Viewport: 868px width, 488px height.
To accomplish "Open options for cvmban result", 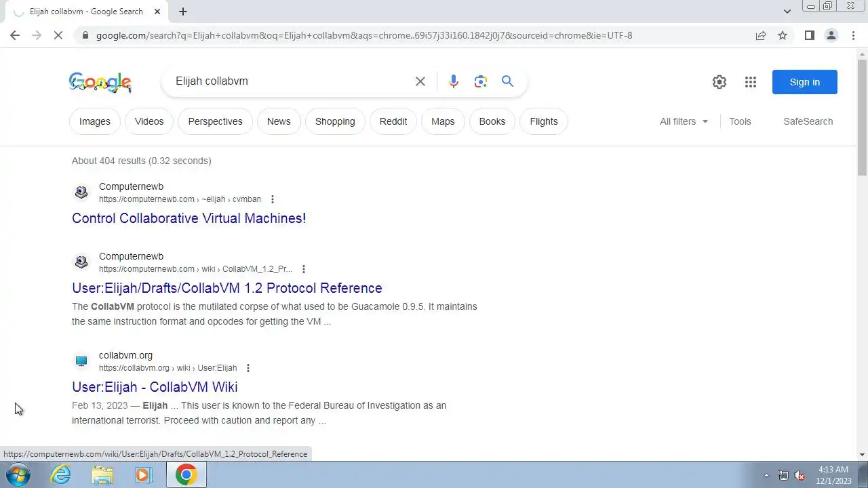I will [273, 199].
